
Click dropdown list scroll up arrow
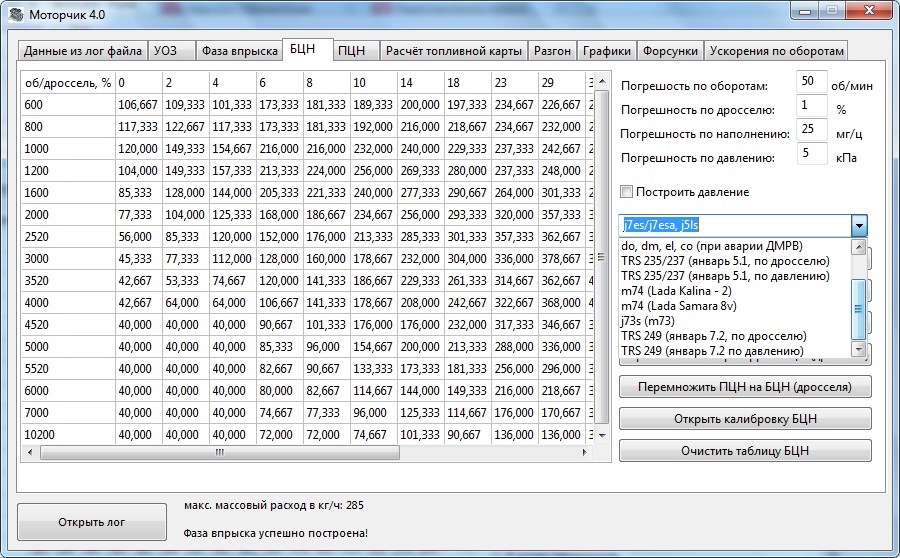click(x=859, y=247)
